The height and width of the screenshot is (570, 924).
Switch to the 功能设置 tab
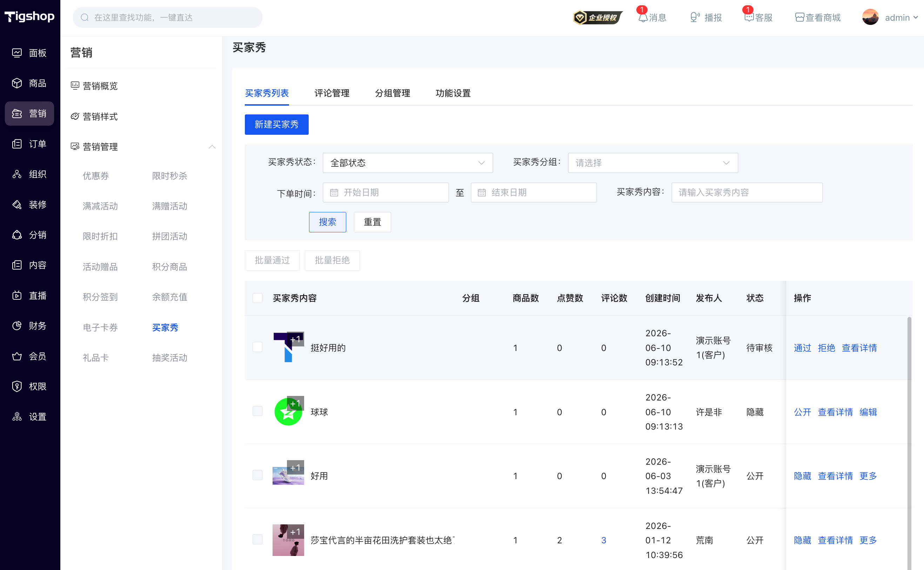453,93
